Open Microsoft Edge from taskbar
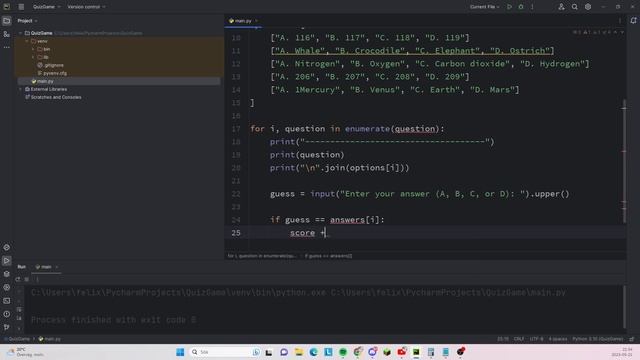This screenshot has height=360, width=640. (x=313, y=352)
